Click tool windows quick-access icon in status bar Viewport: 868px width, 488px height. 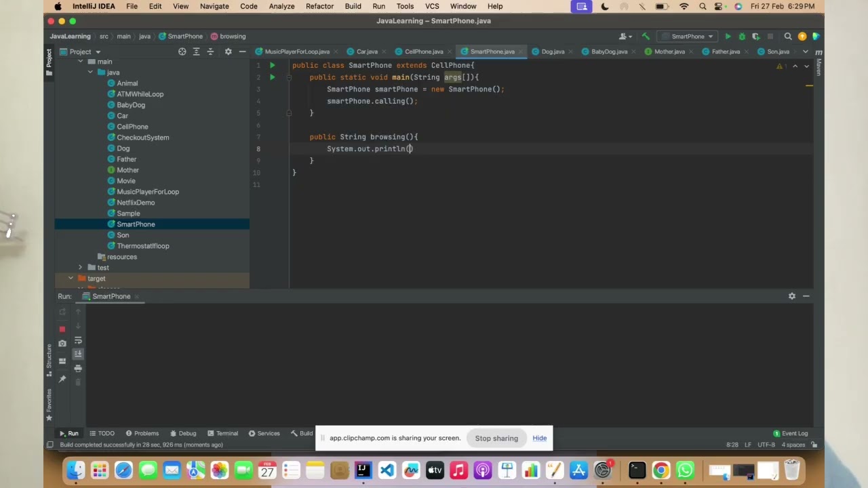pos(50,445)
